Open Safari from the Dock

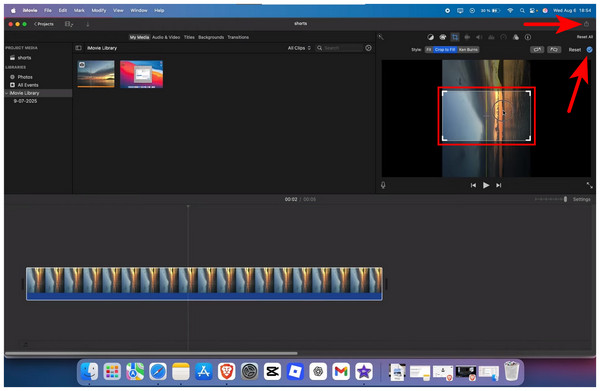(158, 371)
